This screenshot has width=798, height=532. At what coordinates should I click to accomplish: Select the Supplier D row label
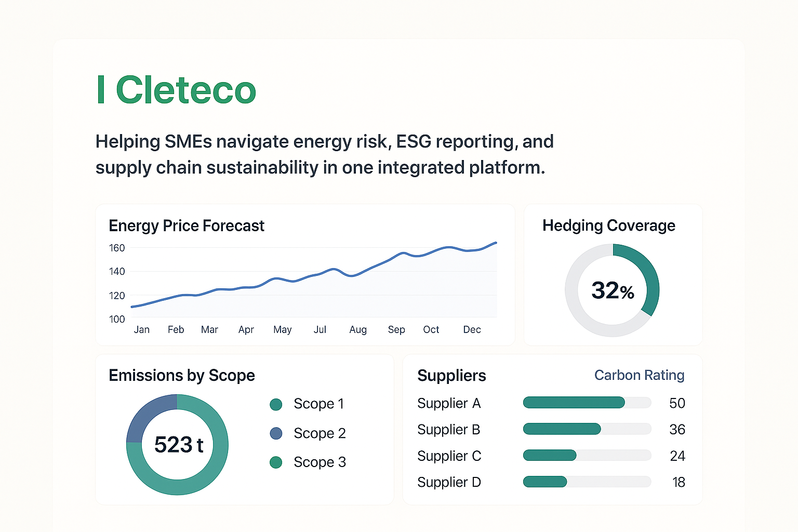pos(449,482)
